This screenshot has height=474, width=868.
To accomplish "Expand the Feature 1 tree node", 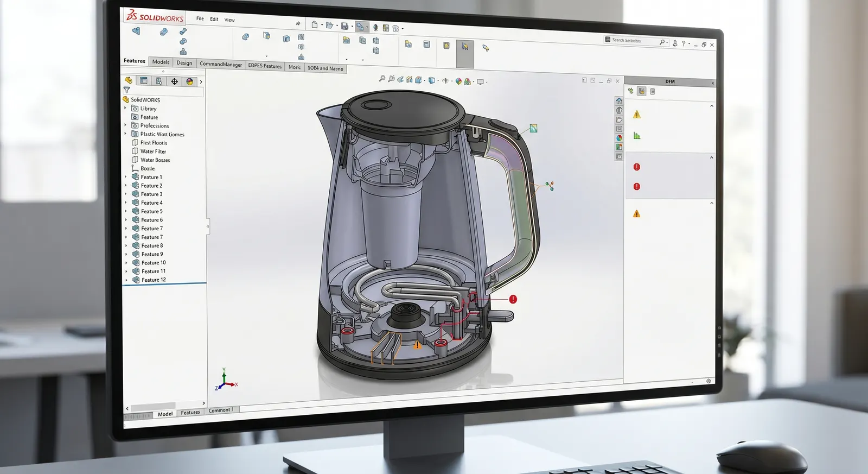I will coord(126,177).
